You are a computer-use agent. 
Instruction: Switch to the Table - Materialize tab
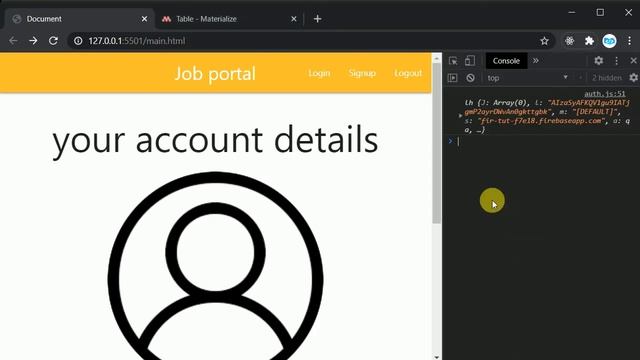coord(229,19)
